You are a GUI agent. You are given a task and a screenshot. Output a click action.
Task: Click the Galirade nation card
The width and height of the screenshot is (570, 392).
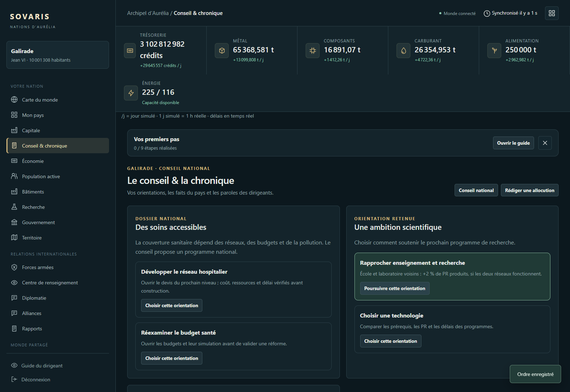coord(58,55)
